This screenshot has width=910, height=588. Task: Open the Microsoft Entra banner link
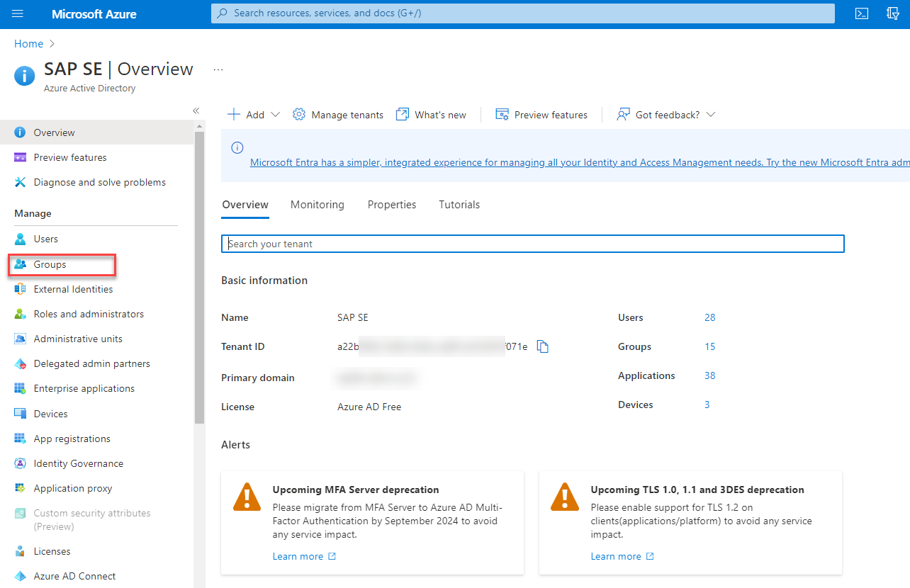pos(580,162)
